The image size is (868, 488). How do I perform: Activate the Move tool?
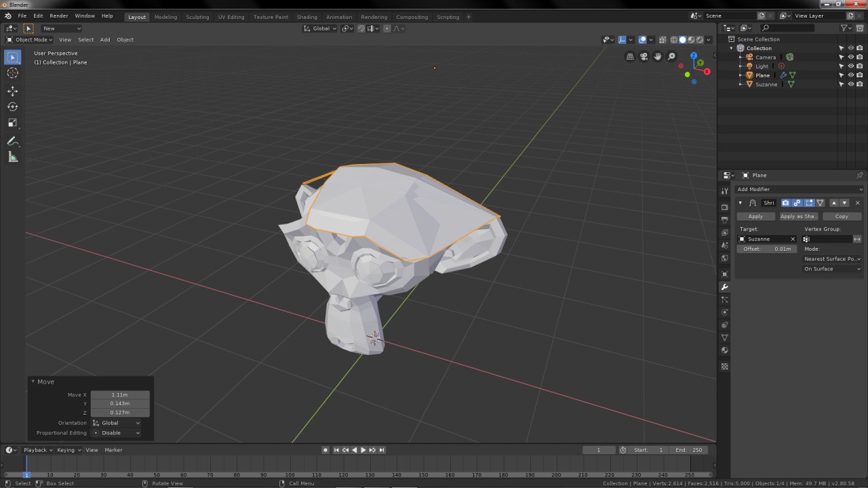tap(12, 91)
